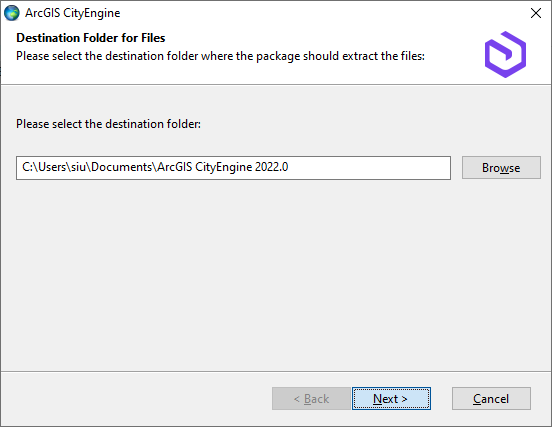Click empty space right of path text in field
Screen dimensions: 552x427
370,168
